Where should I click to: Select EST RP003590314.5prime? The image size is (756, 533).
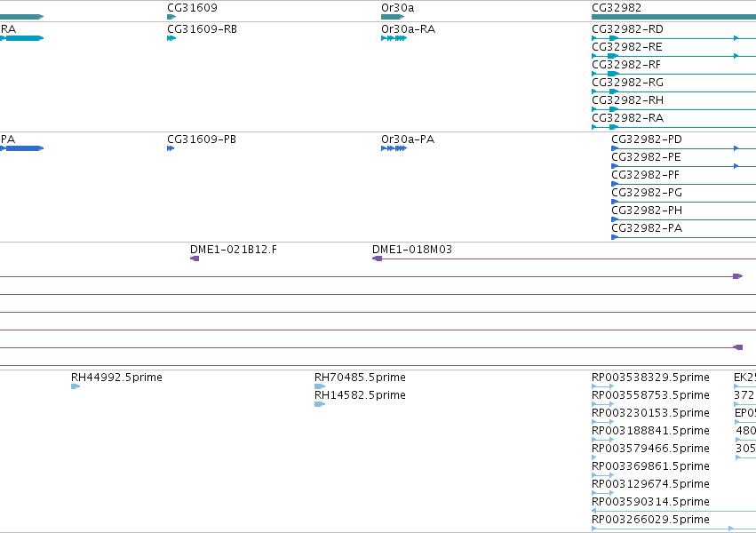[x=650, y=502]
